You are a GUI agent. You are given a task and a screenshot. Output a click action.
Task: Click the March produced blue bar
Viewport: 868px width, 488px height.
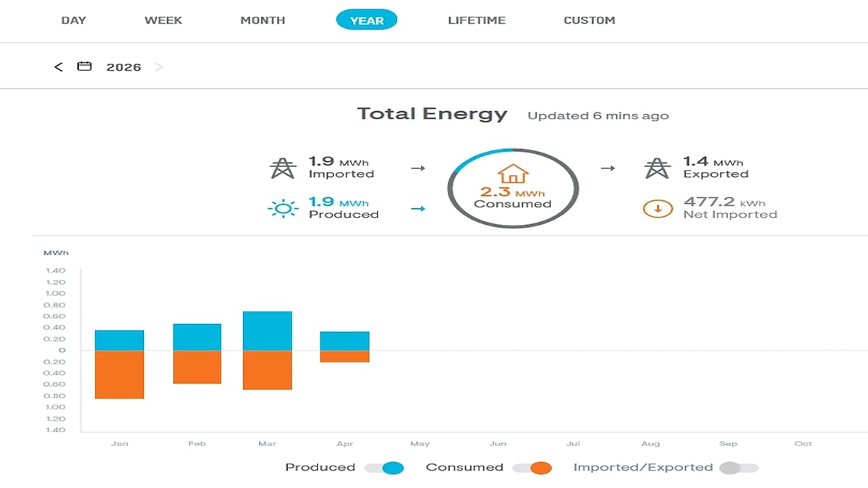pyautogui.click(x=267, y=331)
